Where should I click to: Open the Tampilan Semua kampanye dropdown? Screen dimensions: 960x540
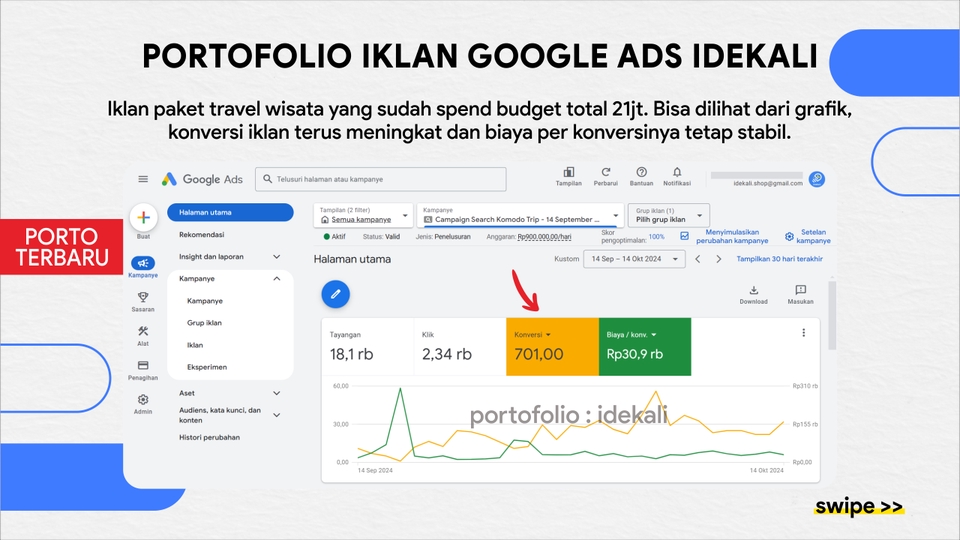364,215
